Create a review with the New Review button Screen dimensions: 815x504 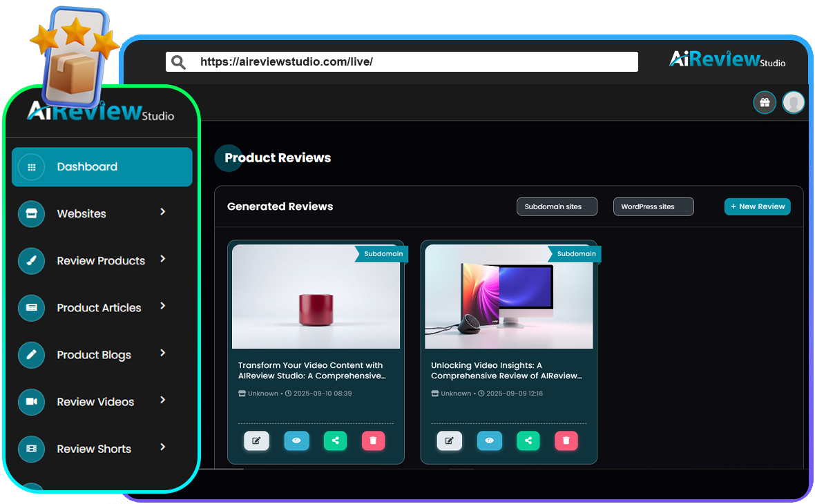757,206
